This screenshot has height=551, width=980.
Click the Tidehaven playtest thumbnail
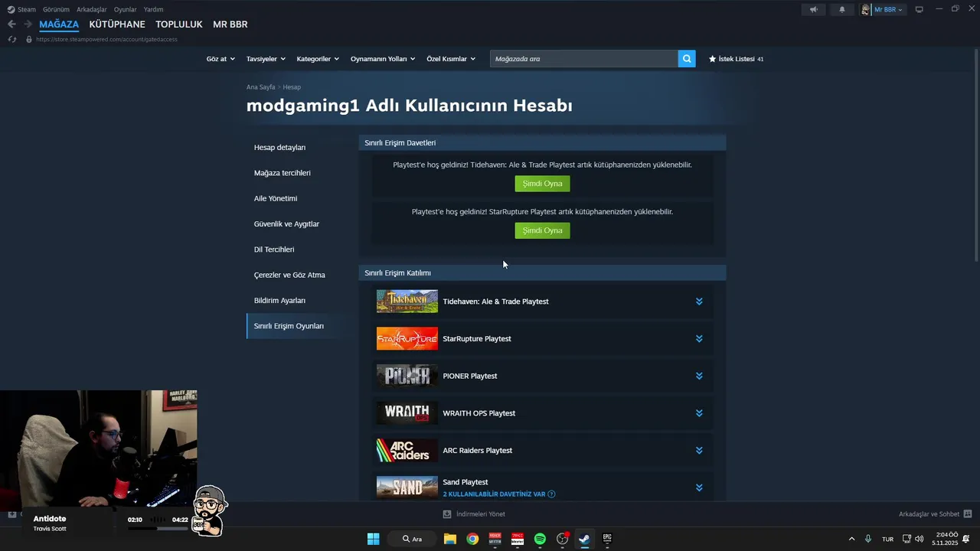pyautogui.click(x=407, y=302)
